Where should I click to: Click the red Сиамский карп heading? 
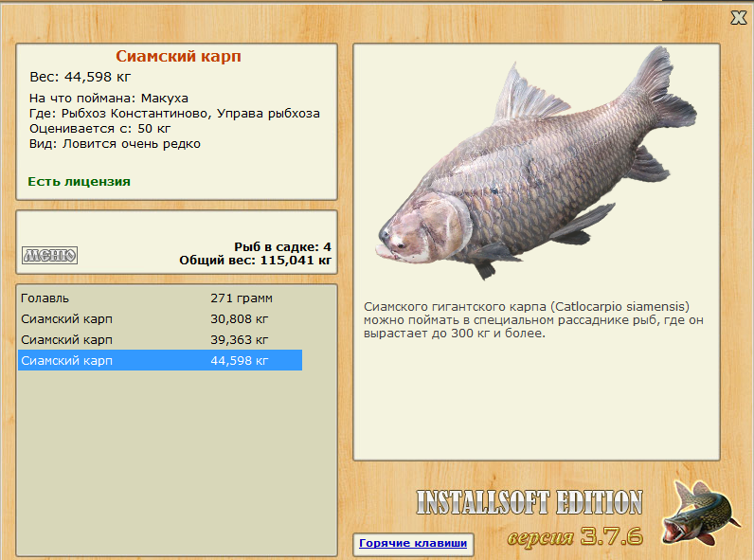178,56
